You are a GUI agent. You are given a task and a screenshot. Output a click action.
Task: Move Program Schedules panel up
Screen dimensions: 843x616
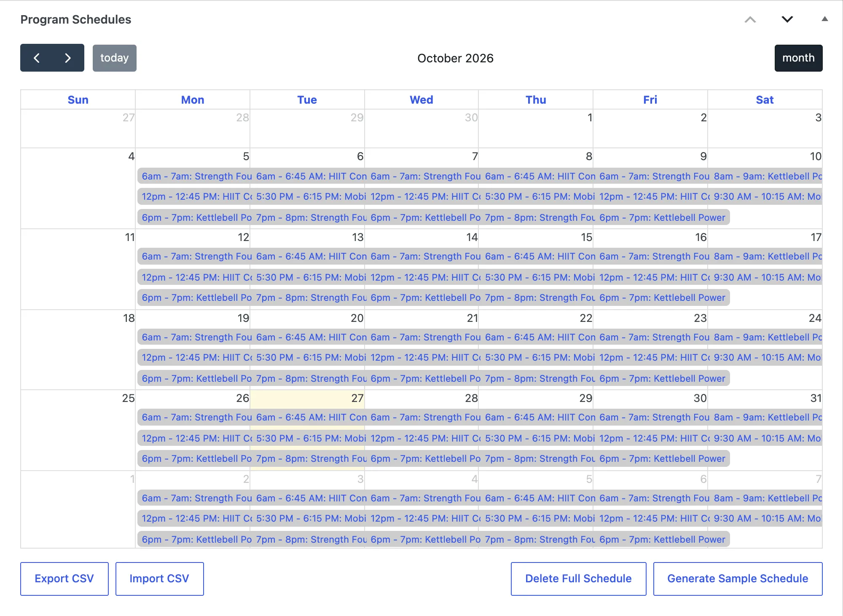coord(750,19)
